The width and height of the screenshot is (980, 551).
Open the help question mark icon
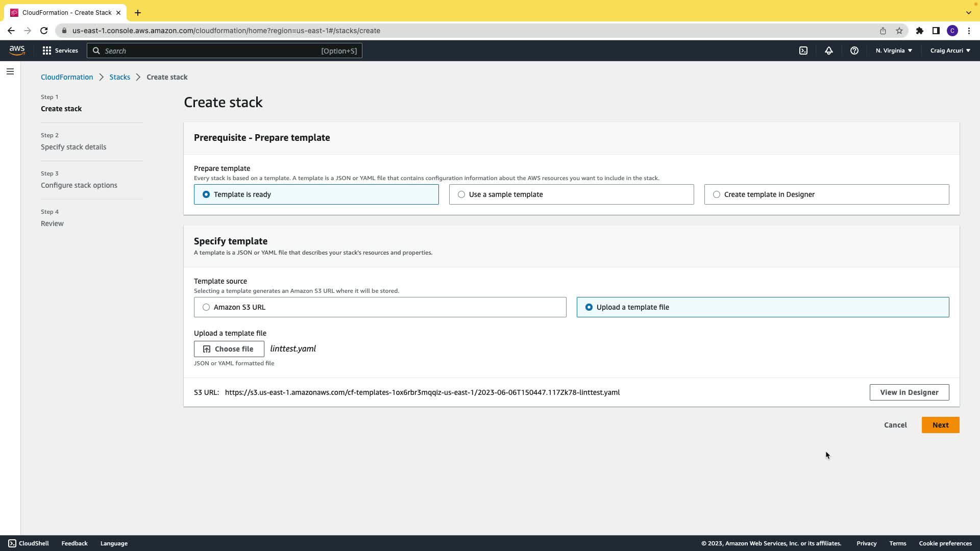(x=854, y=51)
